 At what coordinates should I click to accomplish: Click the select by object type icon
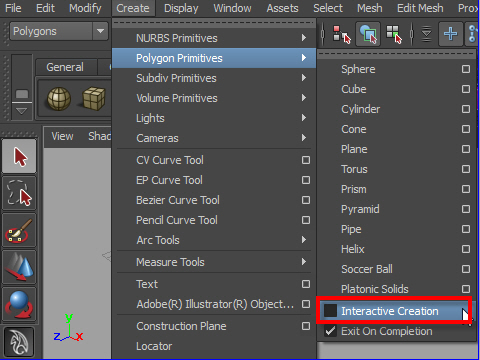tap(368, 34)
